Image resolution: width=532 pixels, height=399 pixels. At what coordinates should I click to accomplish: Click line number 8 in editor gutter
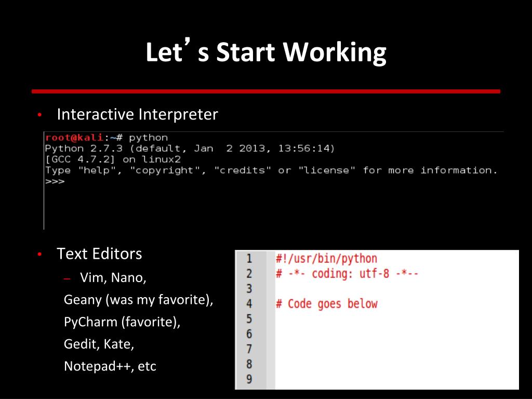[249, 364]
